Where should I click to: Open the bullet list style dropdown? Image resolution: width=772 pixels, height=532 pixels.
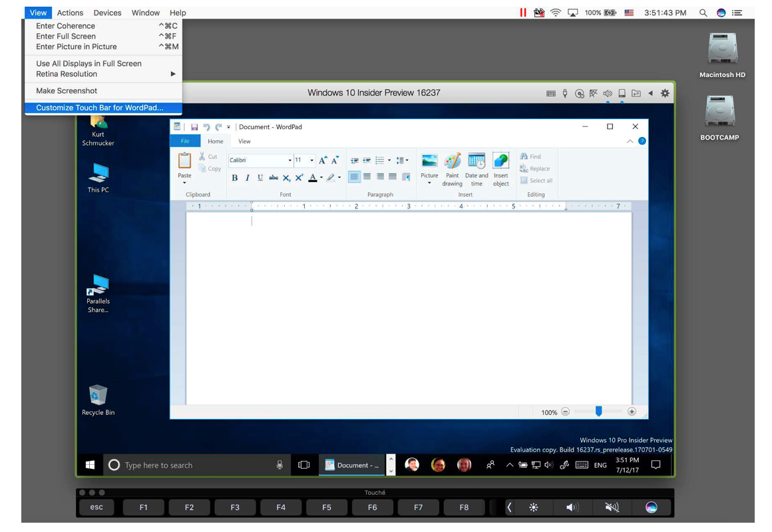389,160
